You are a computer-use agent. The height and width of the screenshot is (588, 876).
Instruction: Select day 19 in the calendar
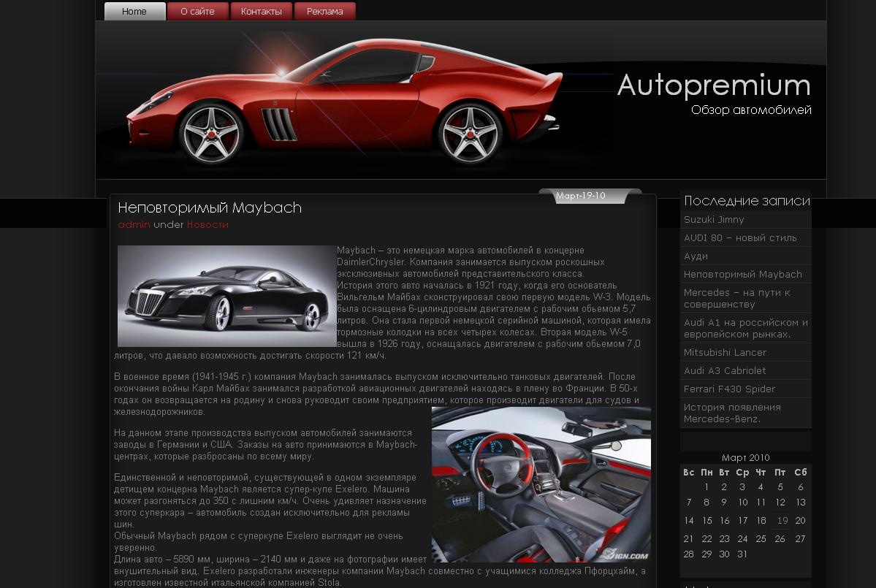782,520
